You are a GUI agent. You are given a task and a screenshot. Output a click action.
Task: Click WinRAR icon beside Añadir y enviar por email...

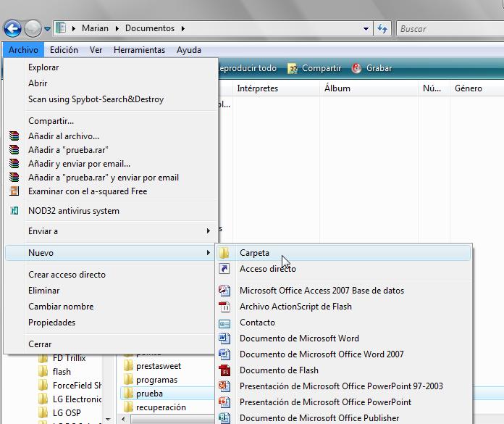14,164
